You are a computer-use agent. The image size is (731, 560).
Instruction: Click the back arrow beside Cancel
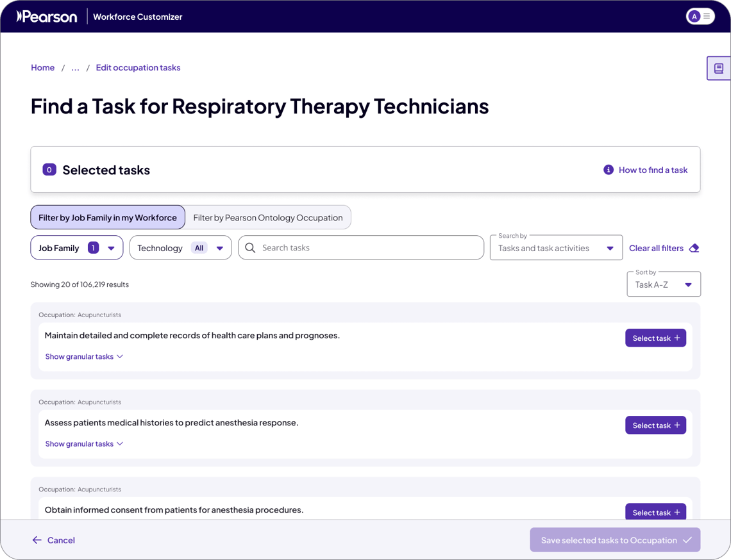(37, 540)
